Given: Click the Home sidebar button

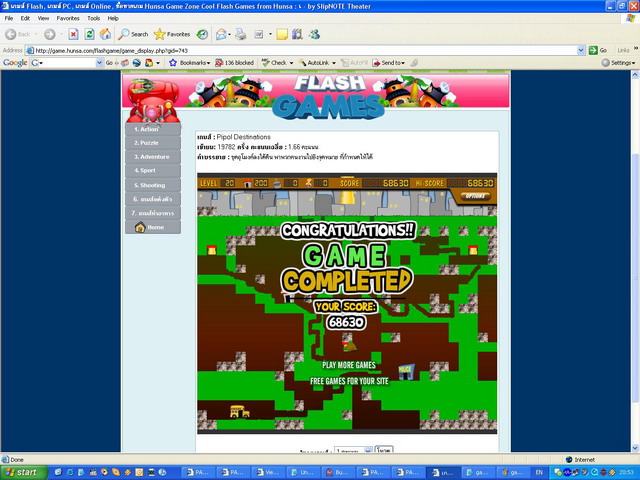Looking at the screenshot, I should pos(153,227).
